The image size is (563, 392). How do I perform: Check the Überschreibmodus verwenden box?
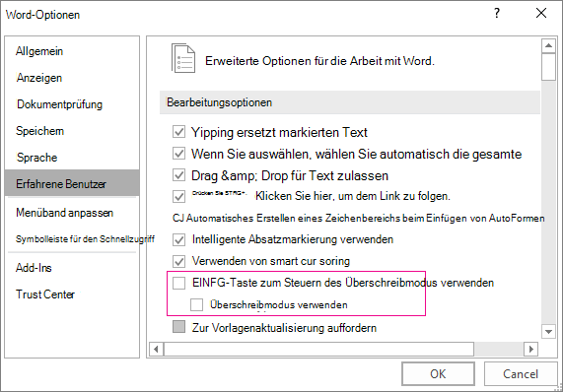(x=196, y=305)
